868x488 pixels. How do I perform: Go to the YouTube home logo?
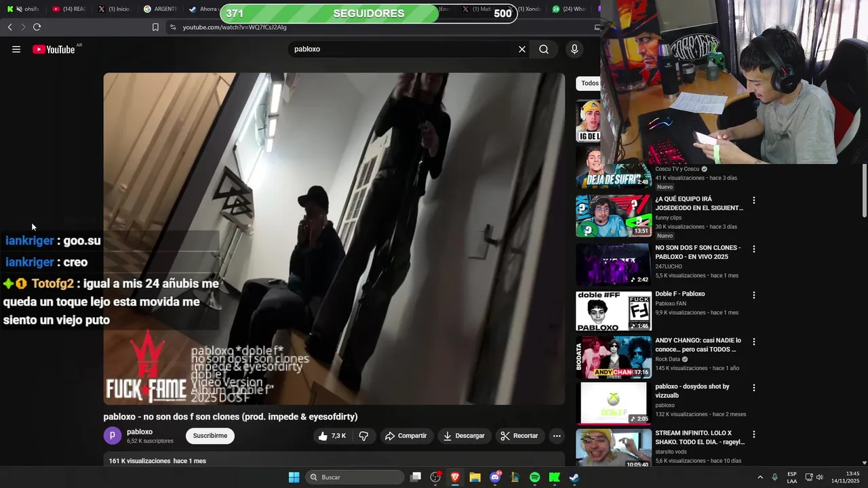click(x=54, y=49)
